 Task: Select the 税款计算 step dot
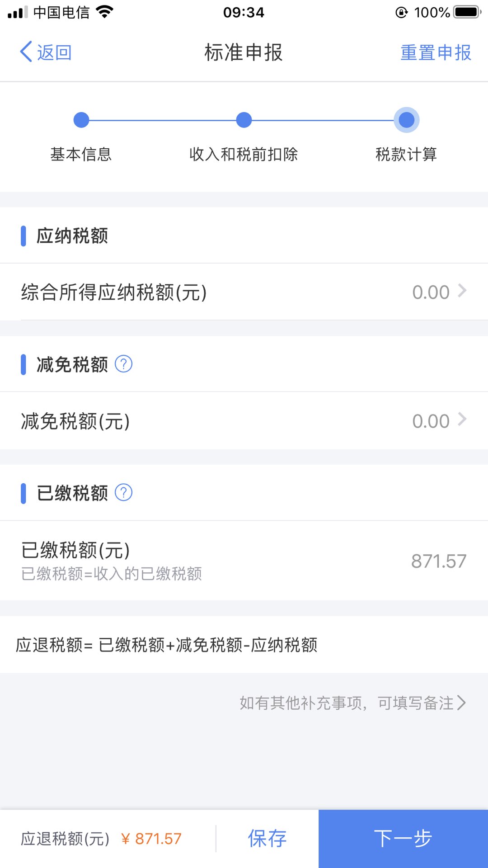coord(407,120)
